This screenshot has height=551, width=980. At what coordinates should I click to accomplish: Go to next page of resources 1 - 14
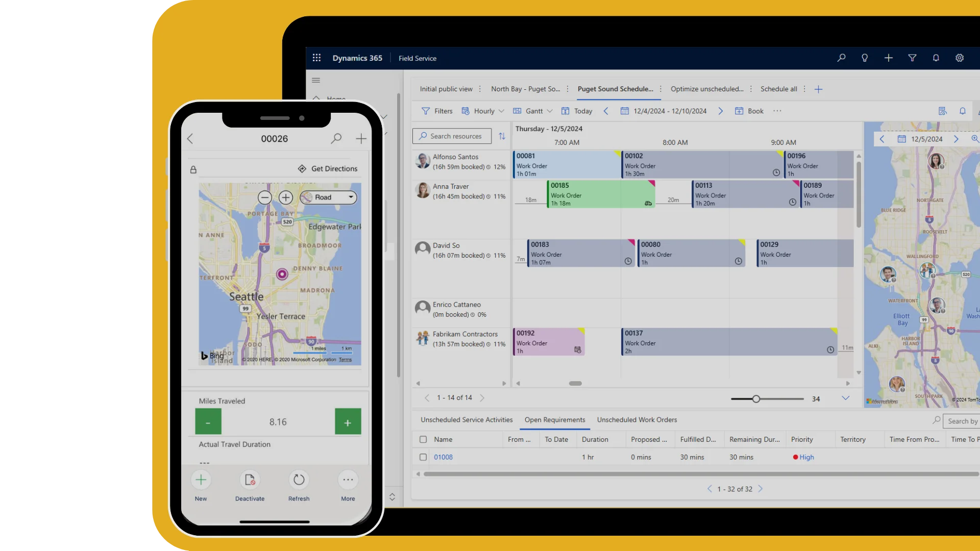[x=482, y=398]
